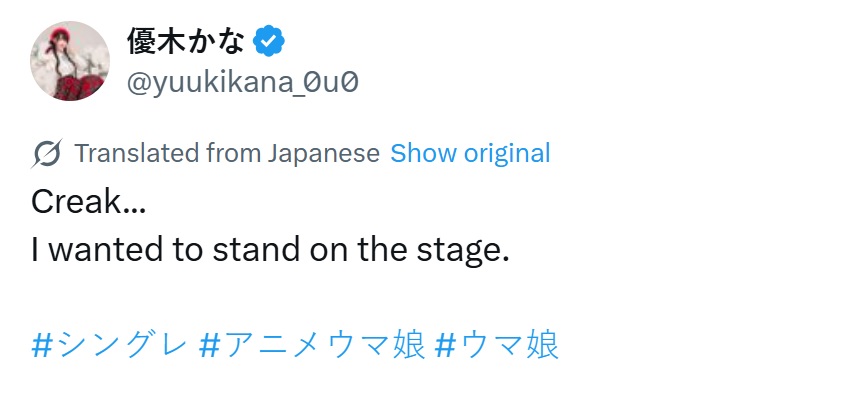Open the #ウマ娘 hashtag
This screenshot has height=400, width=850.
497,344
